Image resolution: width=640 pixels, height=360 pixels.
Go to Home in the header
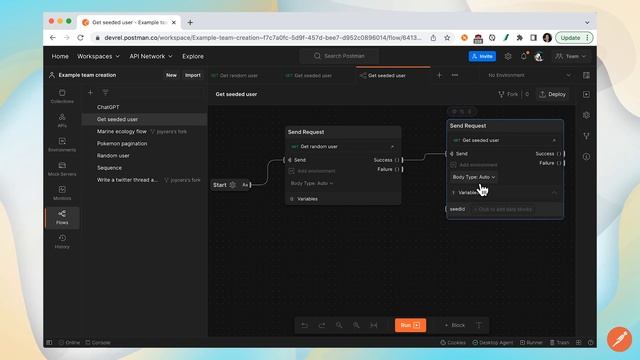pyautogui.click(x=60, y=56)
